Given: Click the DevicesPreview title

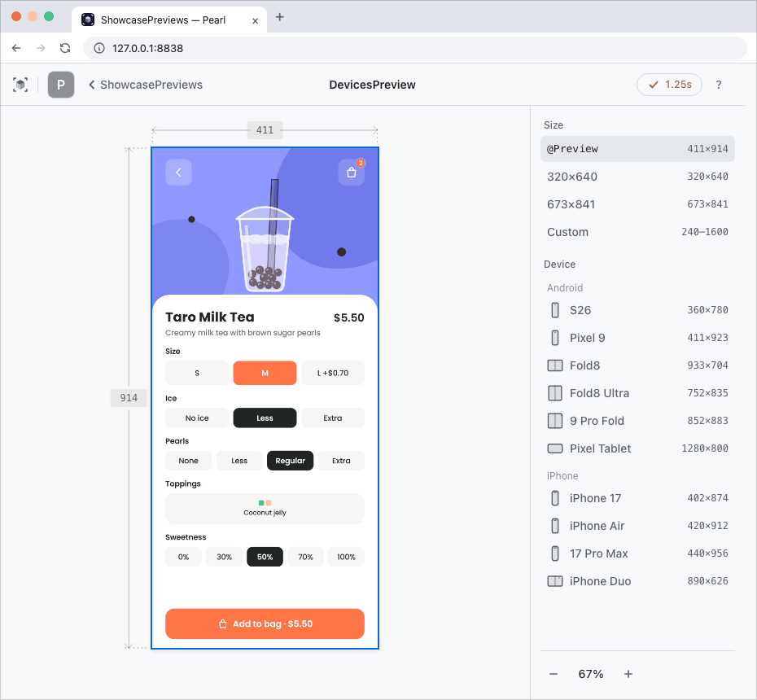Looking at the screenshot, I should [x=372, y=85].
